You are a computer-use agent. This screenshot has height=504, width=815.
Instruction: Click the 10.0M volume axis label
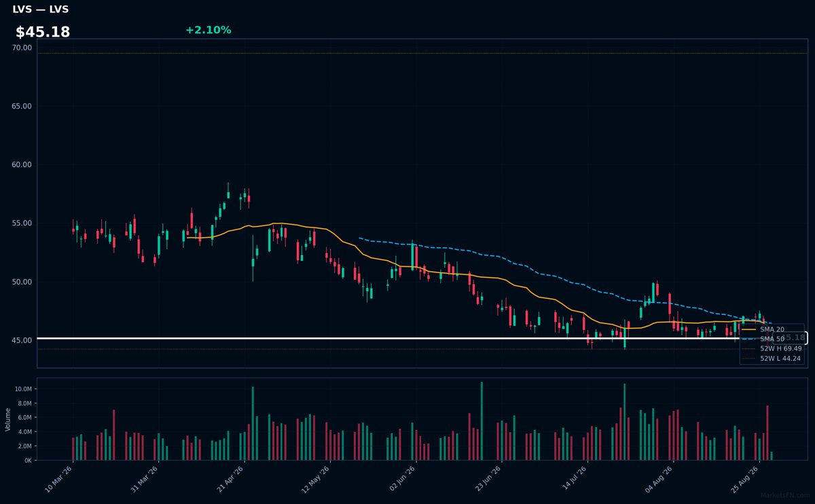[22, 389]
